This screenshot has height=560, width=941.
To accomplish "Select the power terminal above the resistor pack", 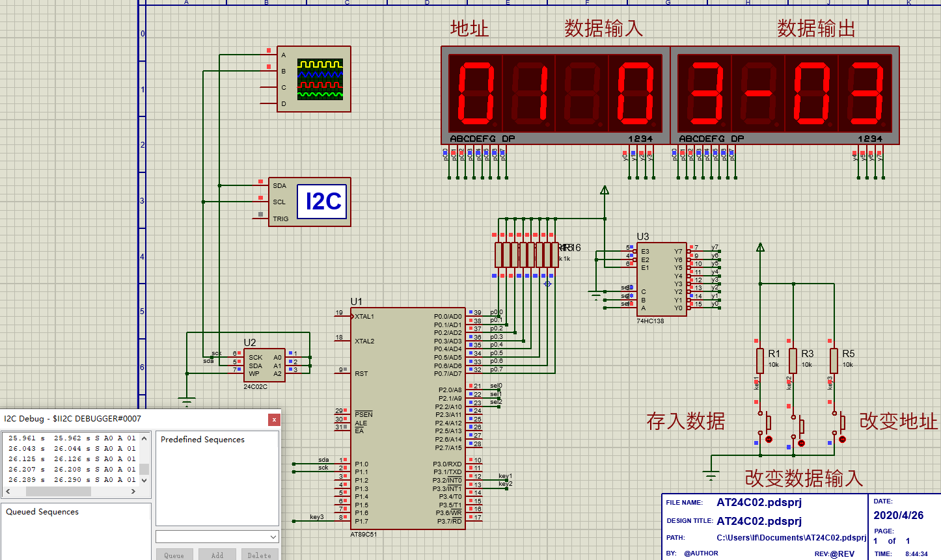I will [x=605, y=191].
